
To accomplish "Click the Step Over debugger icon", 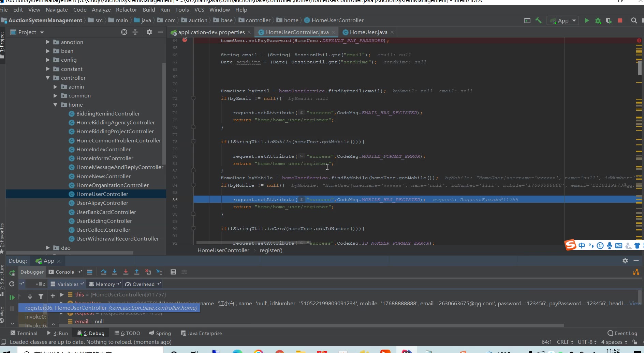I will [x=104, y=272].
